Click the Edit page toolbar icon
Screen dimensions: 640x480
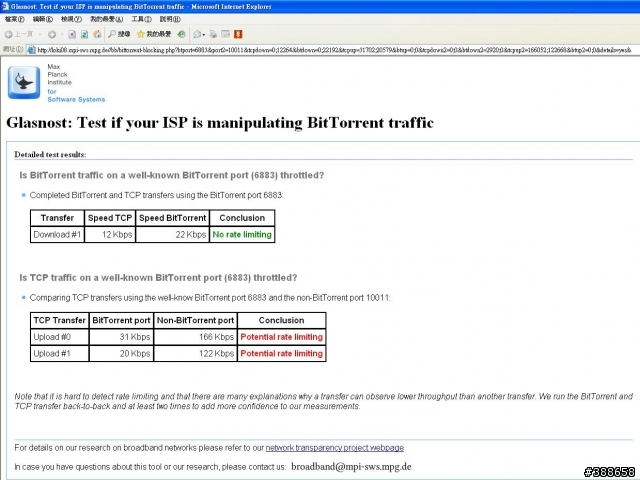[225, 34]
